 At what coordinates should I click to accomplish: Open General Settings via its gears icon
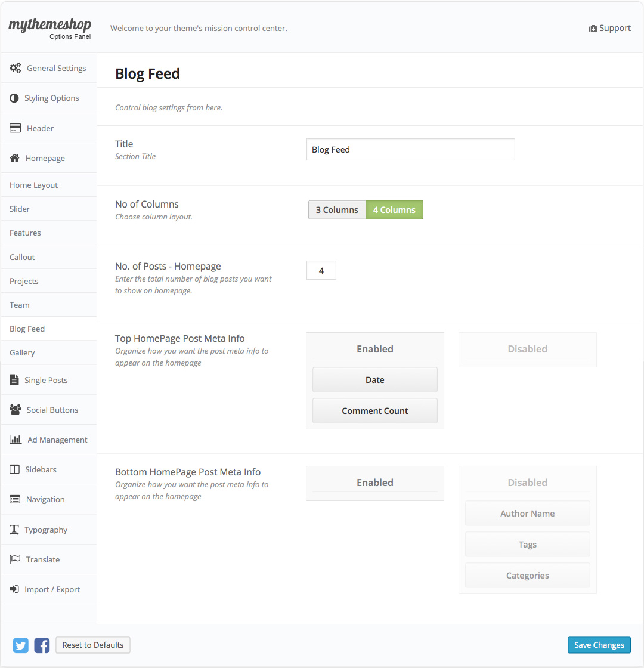[x=16, y=68]
